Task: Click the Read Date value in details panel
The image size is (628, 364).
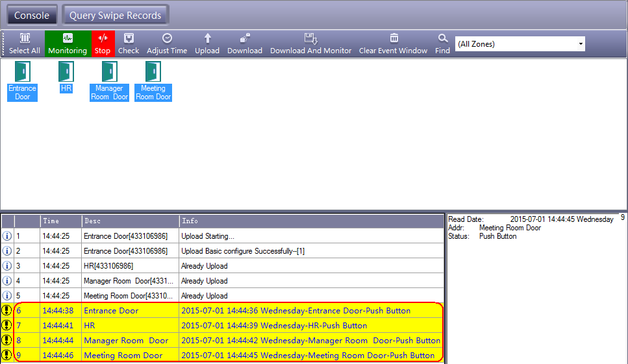Action: tap(562, 219)
